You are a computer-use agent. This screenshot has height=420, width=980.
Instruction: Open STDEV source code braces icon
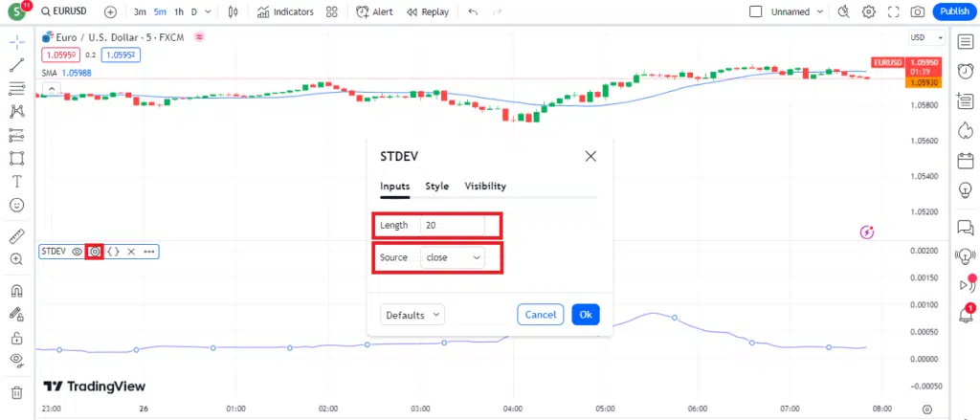pos(113,252)
